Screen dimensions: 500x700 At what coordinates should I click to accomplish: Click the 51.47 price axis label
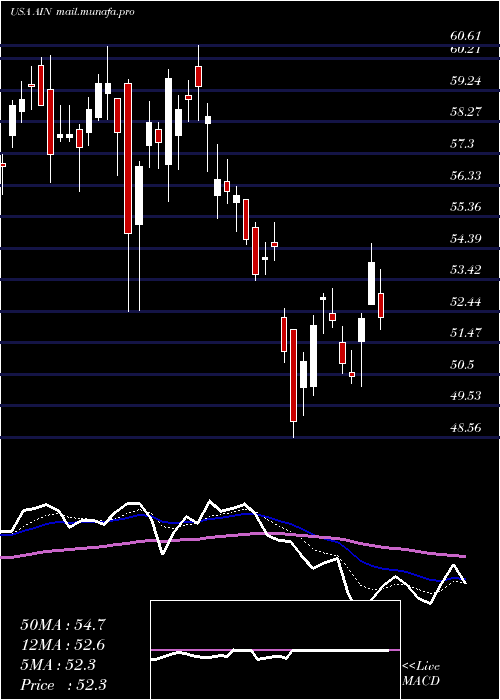(x=466, y=333)
